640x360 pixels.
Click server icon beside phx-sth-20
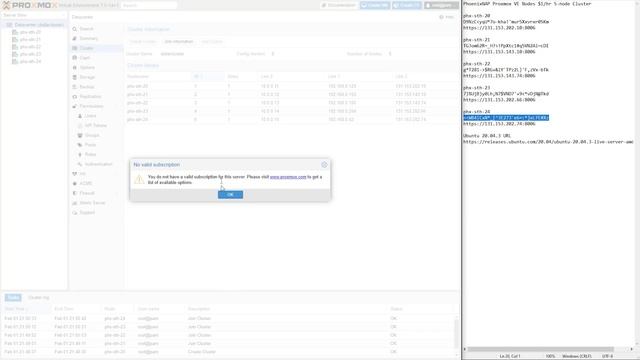(15, 32)
